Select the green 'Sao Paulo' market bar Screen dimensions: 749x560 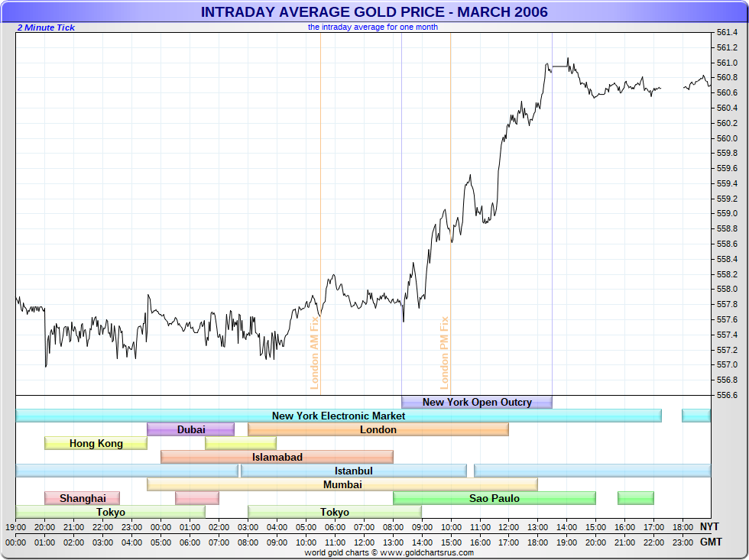(494, 498)
